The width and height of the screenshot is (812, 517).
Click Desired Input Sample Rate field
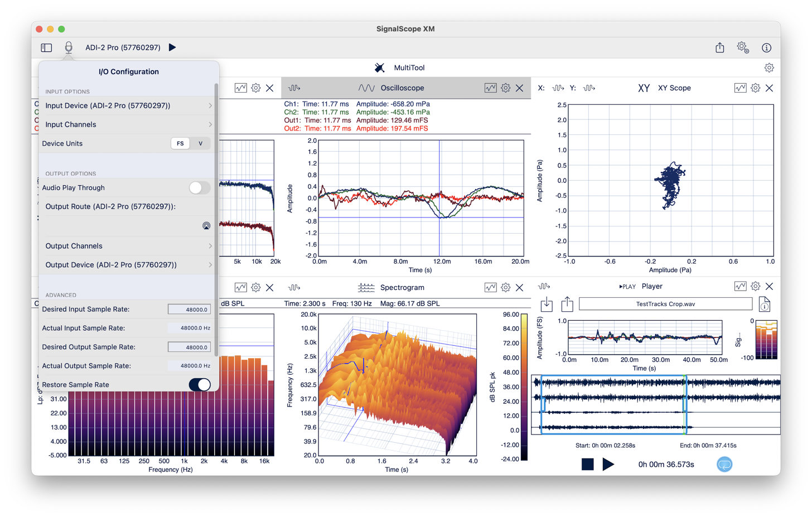point(189,310)
